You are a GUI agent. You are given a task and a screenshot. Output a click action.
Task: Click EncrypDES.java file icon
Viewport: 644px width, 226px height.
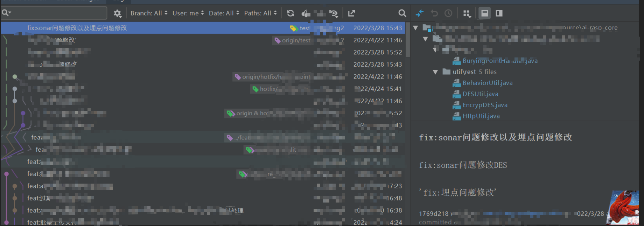coord(456,105)
